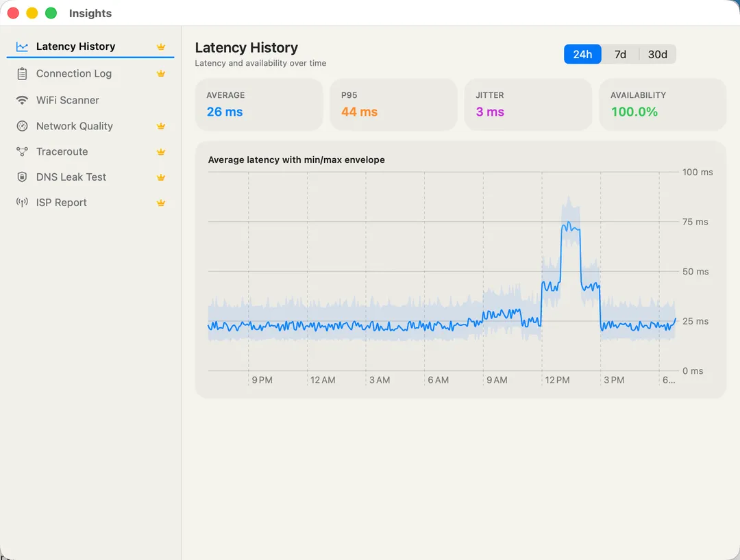Click the '50 ms' axis label
The image size is (740, 560).
click(695, 272)
